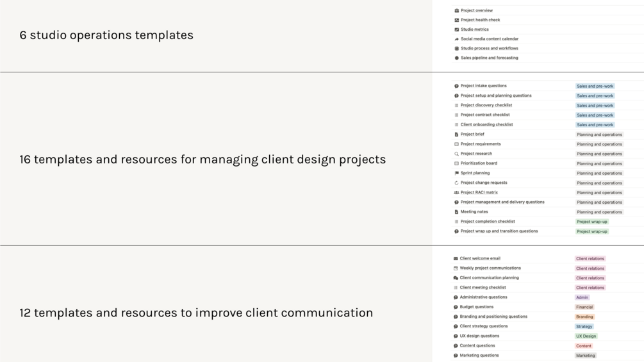Click the Sales and pre-work tag for Project intake questions
This screenshot has height=362, width=644.
[x=595, y=86]
